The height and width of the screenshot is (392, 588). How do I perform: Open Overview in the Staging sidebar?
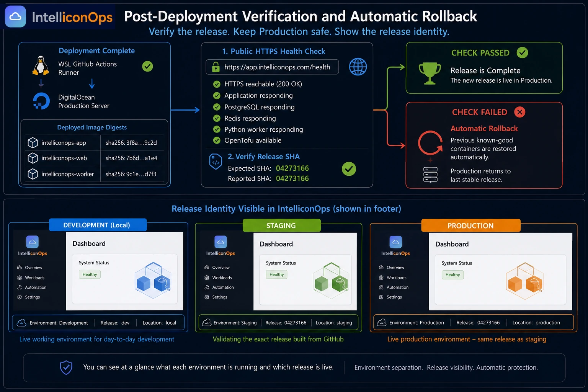(217, 268)
